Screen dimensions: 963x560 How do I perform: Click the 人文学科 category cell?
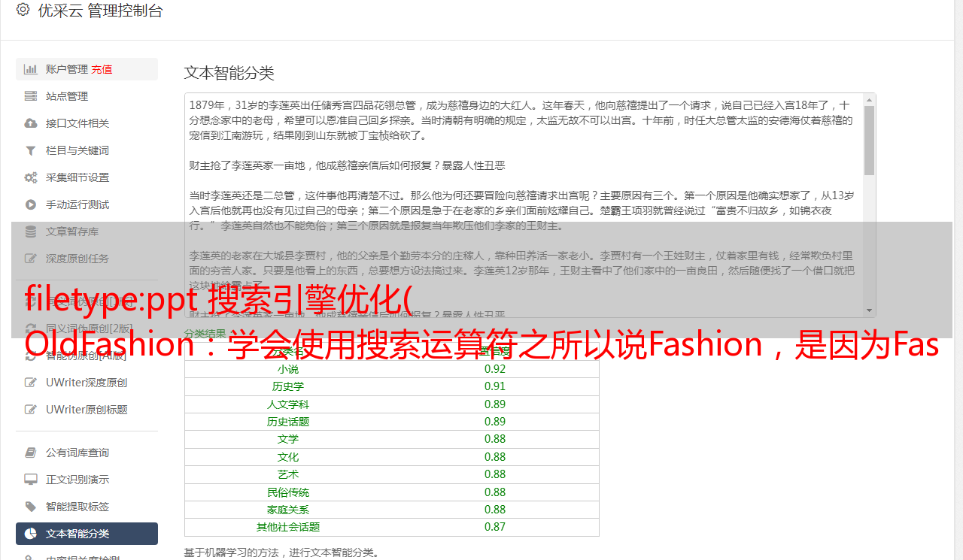[288, 404]
